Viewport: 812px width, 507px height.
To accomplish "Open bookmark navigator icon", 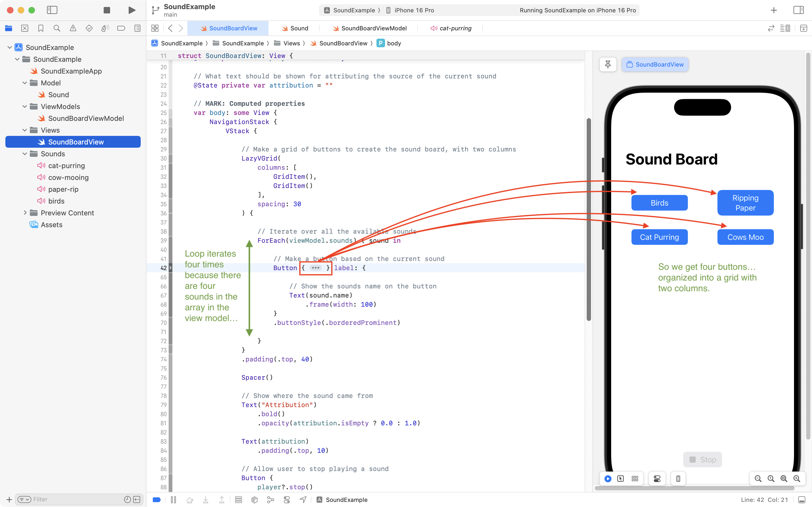I will 41,28.
